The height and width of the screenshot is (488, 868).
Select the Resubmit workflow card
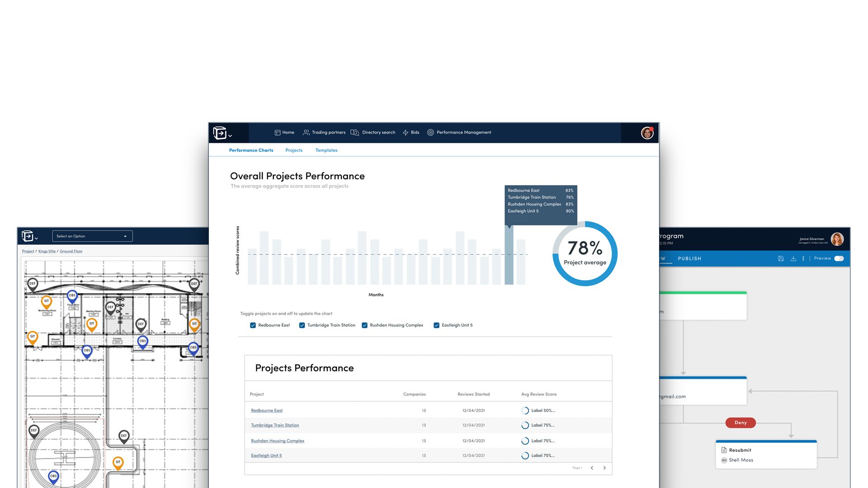coord(766,455)
